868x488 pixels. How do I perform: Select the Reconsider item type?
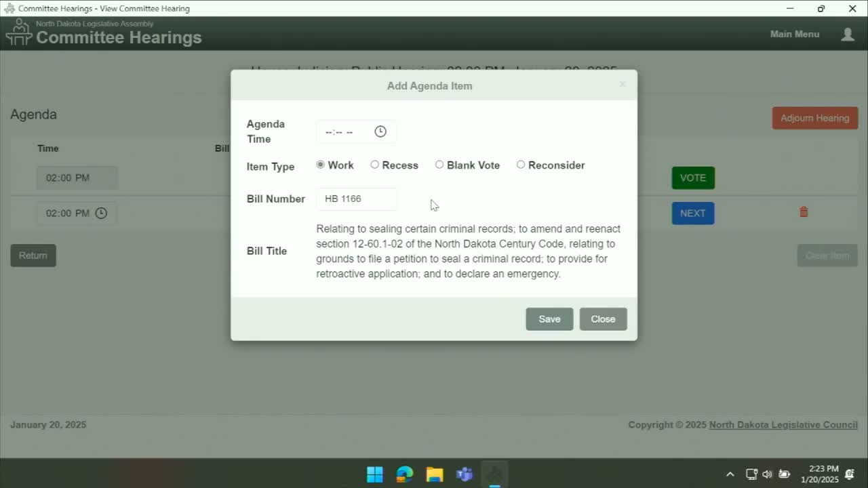521,165
